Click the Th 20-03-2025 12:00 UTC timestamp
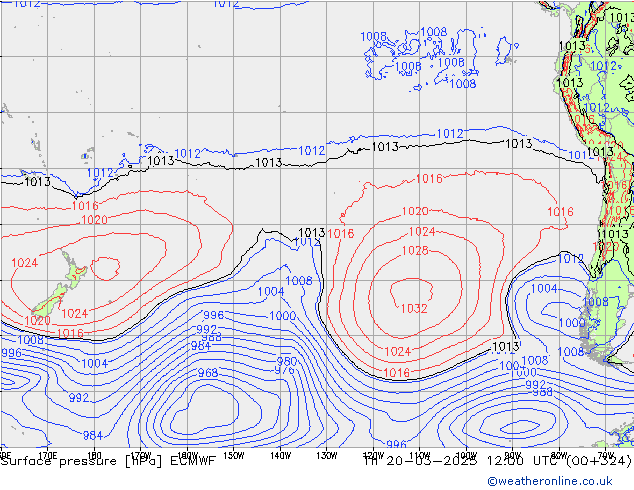634x490 pixels. [498, 461]
